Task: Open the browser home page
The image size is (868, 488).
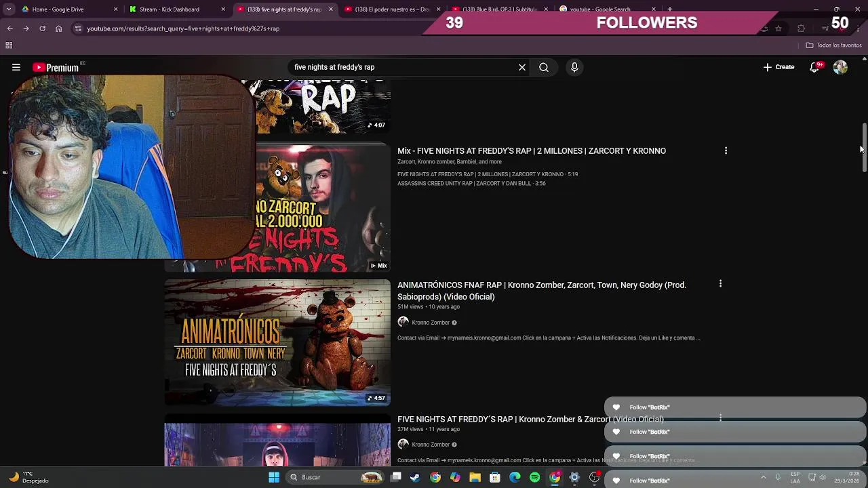Action: [58, 28]
